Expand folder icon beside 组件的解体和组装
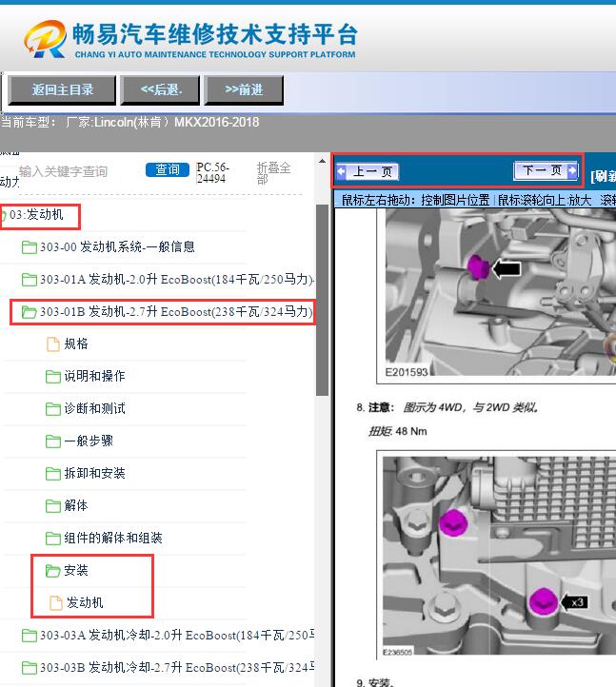 pos(53,538)
